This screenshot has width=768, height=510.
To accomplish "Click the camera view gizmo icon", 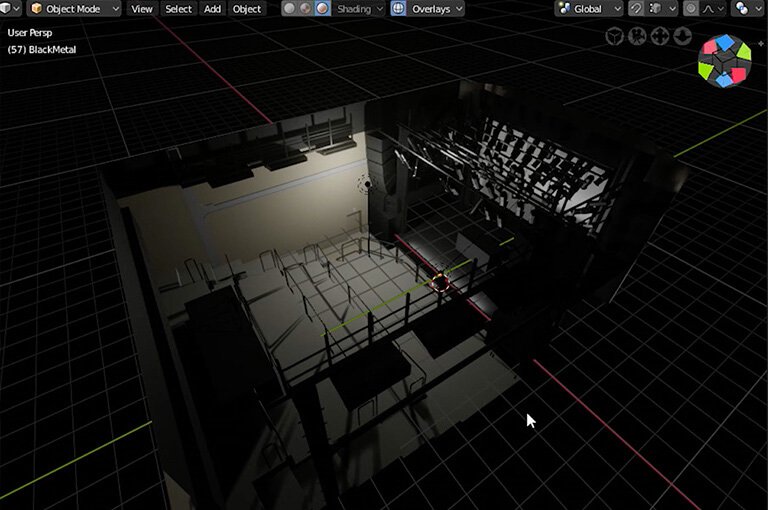I will [x=637, y=36].
